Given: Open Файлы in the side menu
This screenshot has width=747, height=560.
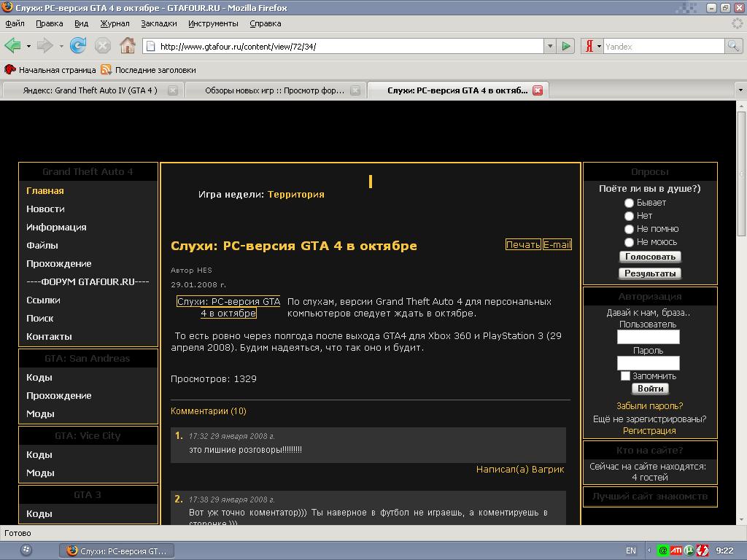Looking at the screenshot, I should (x=42, y=245).
